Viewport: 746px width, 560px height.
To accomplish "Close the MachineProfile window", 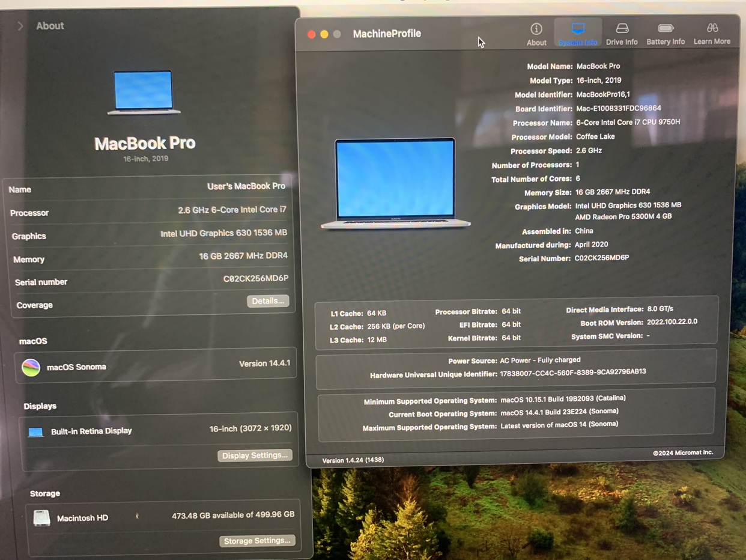I will pyautogui.click(x=311, y=34).
